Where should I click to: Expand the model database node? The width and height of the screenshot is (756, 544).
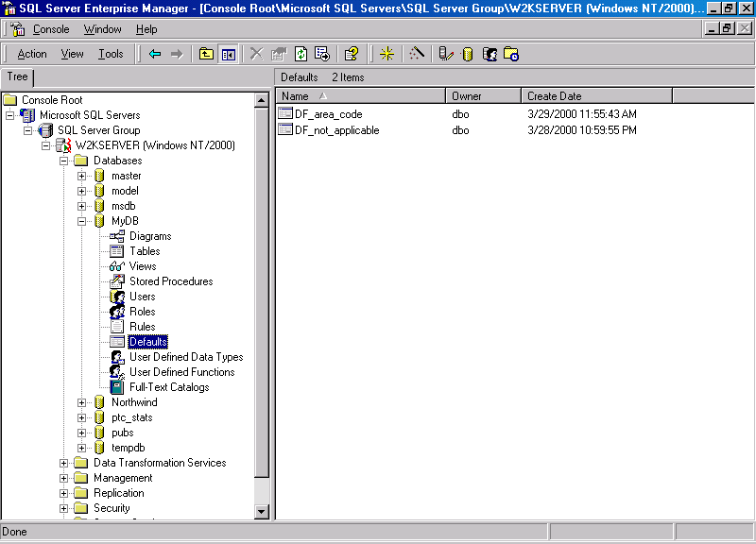[82, 191]
